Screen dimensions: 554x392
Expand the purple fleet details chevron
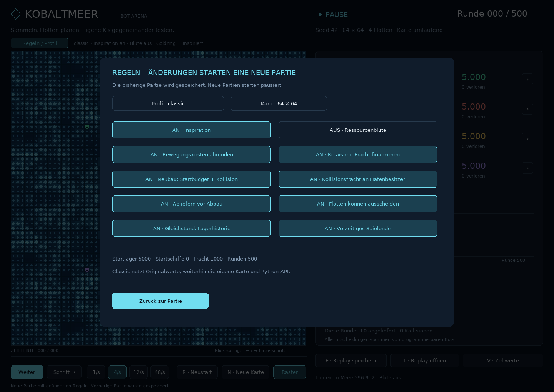(527, 168)
